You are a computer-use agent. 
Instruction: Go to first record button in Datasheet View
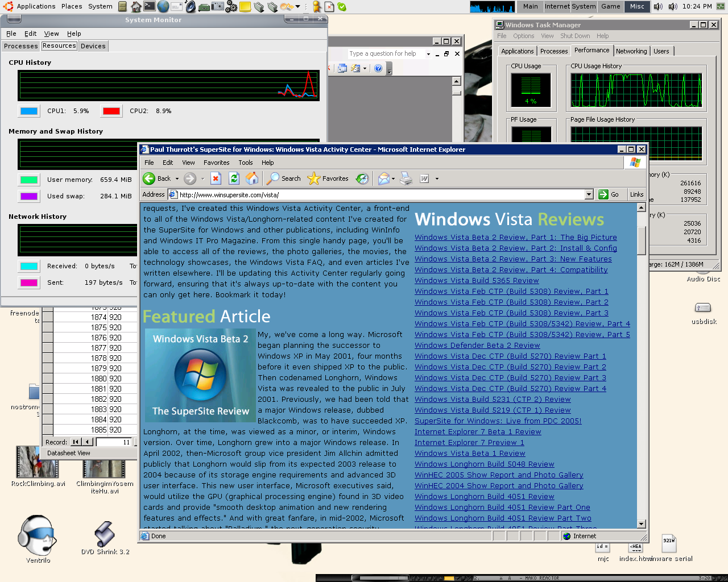tap(76, 442)
